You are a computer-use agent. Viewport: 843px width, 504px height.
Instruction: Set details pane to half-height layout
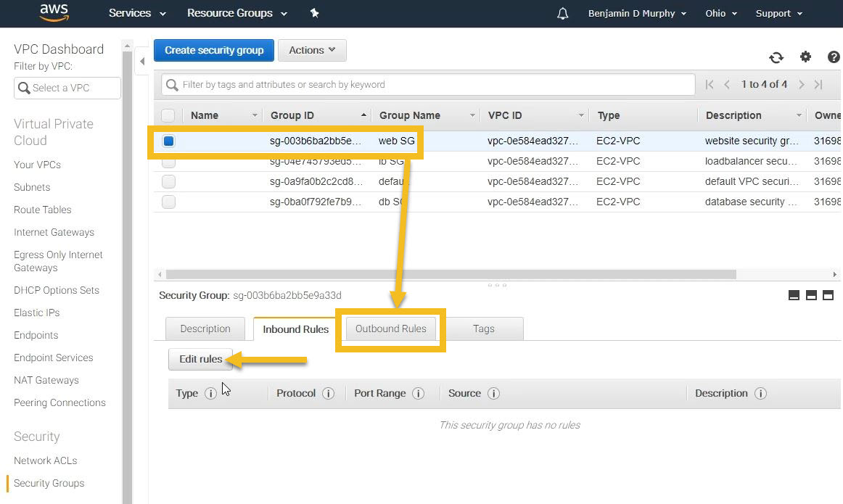coord(811,295)
